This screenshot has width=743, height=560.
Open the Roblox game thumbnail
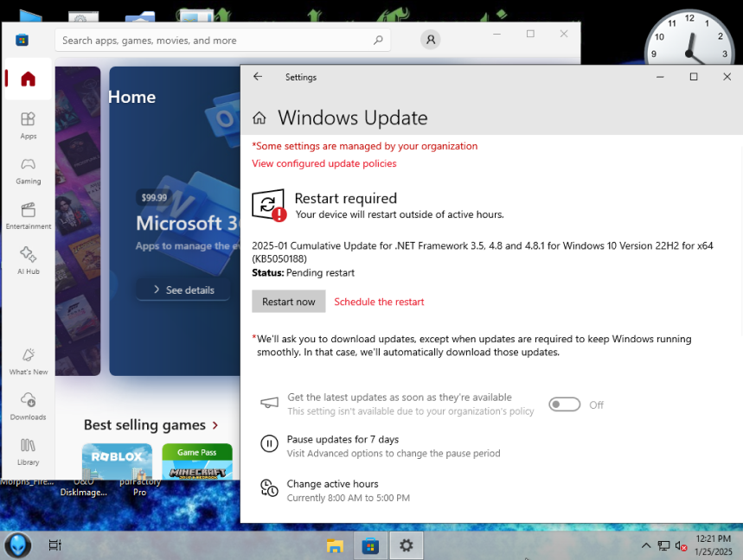[x=117, y=461]
